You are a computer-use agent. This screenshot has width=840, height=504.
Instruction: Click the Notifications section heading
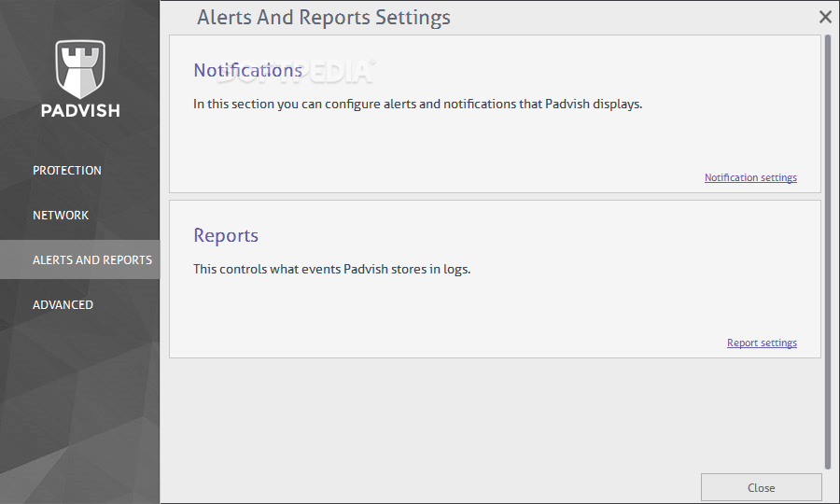(248, 70)
